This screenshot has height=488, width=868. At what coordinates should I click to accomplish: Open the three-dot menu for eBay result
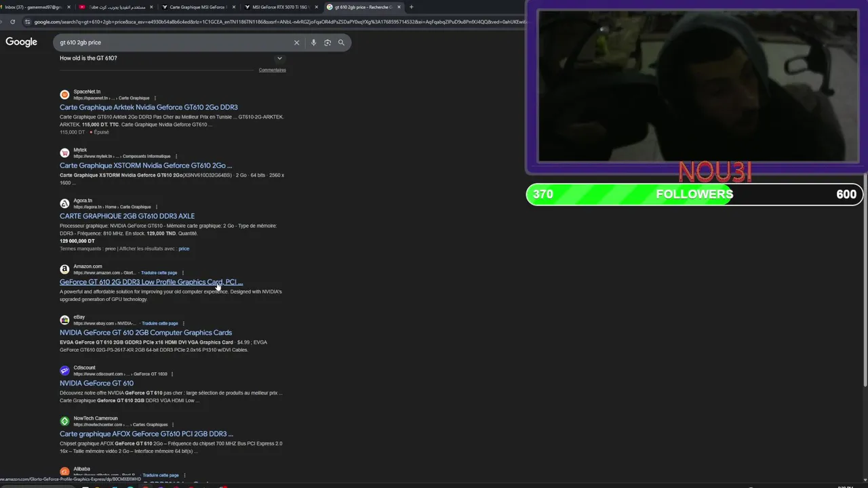pos(183,323)
